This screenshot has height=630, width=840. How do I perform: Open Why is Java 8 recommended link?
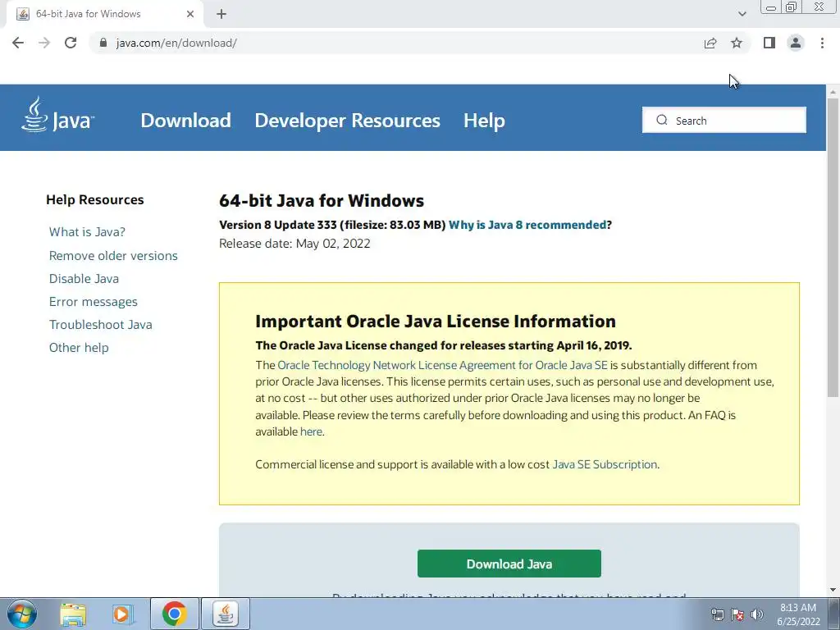point(527,225)
